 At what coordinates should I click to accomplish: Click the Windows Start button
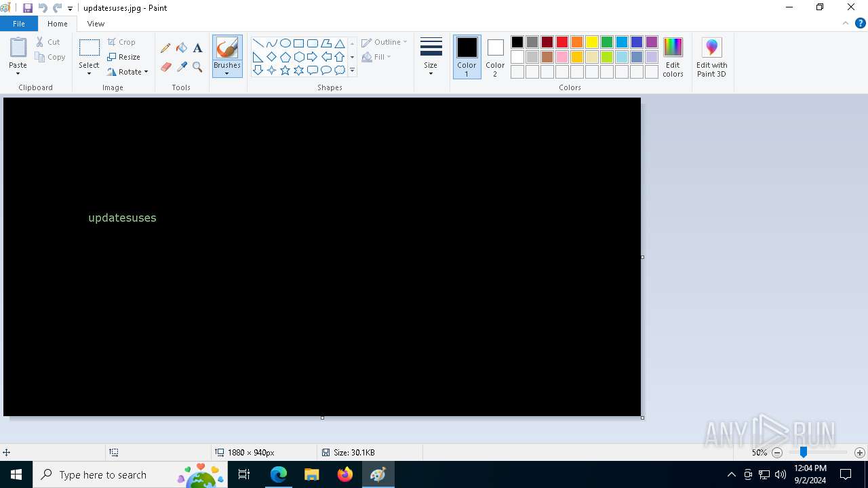16,474
